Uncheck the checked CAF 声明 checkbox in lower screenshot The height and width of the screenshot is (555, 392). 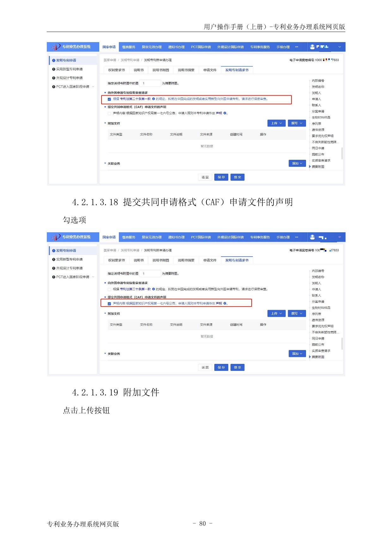pos(109,304)
